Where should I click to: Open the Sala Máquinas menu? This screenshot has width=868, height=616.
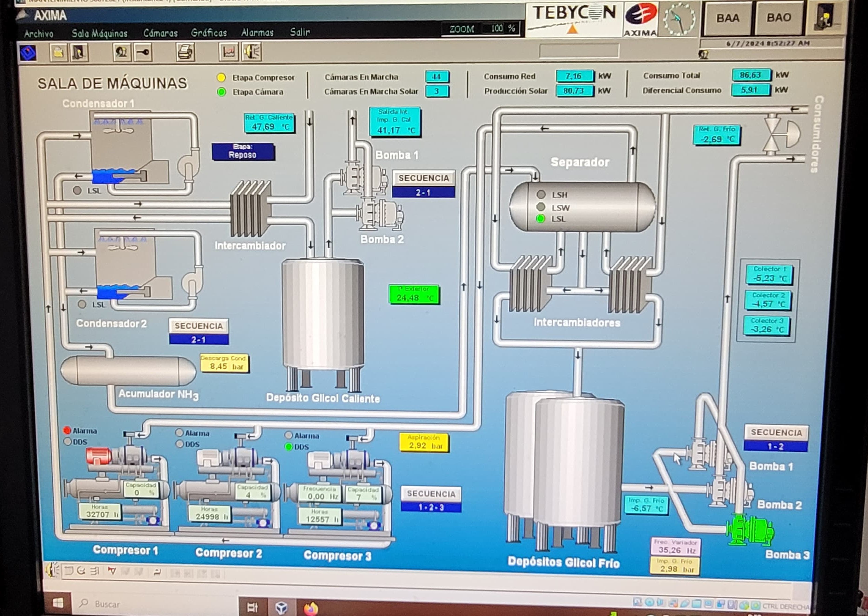coord(100,34)
